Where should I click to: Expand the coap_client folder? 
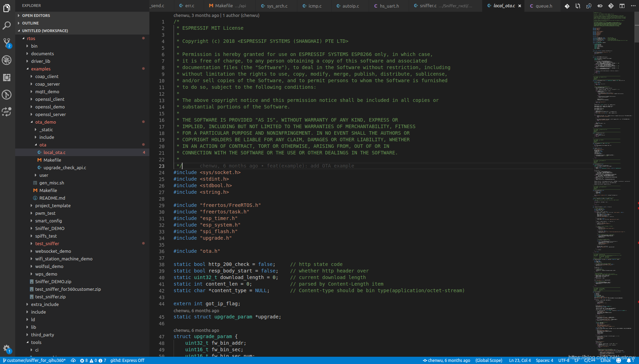pyautogui.click(x=82, y=76)
